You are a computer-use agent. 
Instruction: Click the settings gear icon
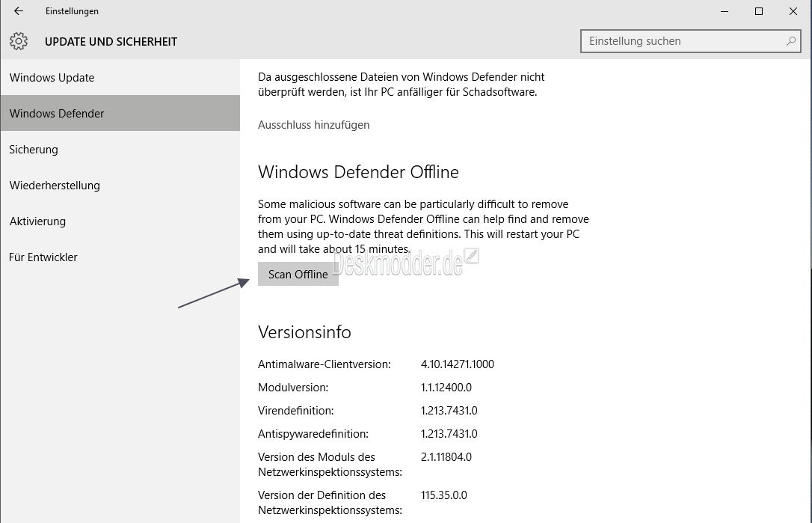(x=19, y=41)
